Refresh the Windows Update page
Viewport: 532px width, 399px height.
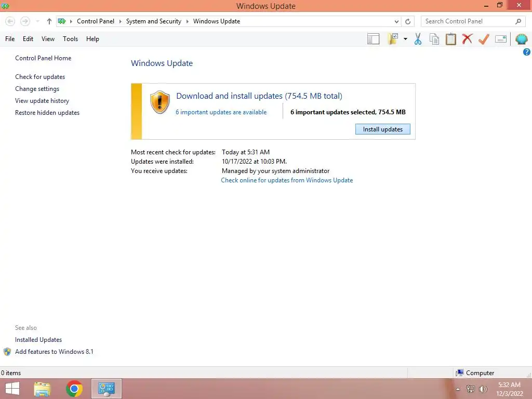[408, 21]
